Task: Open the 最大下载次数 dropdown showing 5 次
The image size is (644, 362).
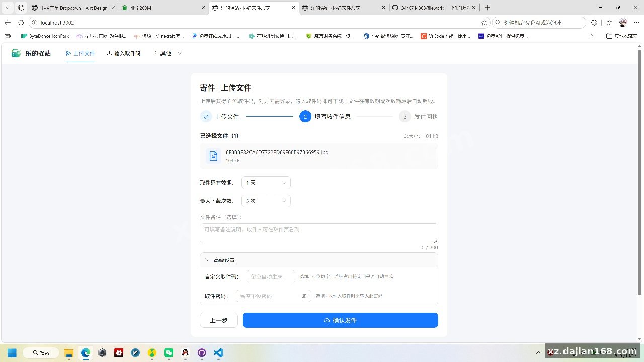Action: 266,201
